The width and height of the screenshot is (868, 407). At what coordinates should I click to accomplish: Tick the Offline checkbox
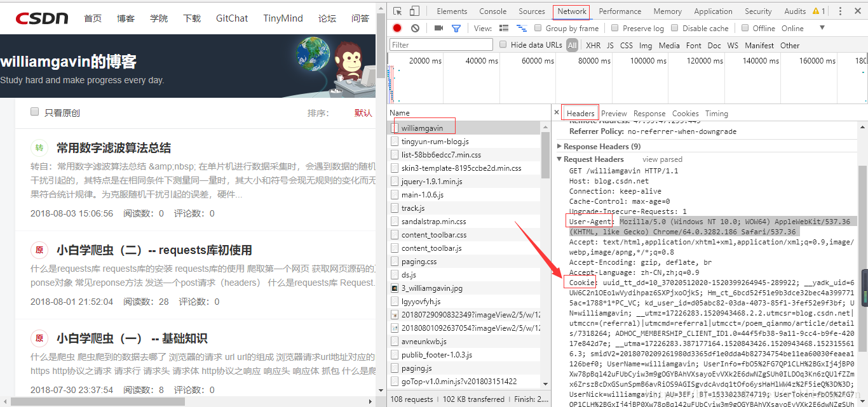pos(745,28)
